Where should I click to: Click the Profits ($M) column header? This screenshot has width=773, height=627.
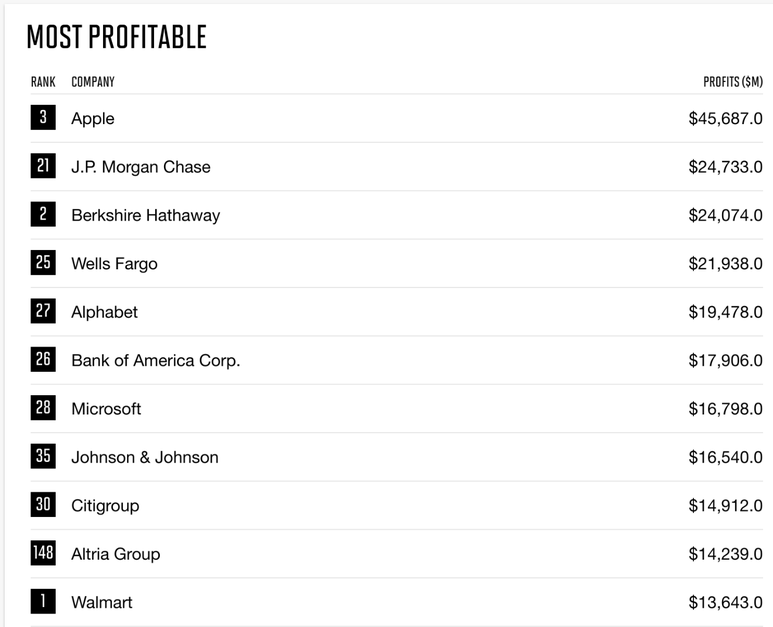point(733,82)
